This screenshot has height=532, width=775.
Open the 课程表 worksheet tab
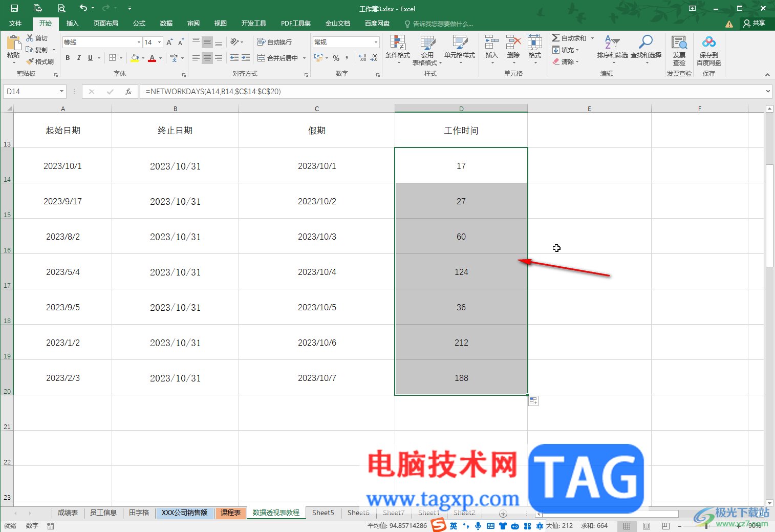click(x=231, y=513)
